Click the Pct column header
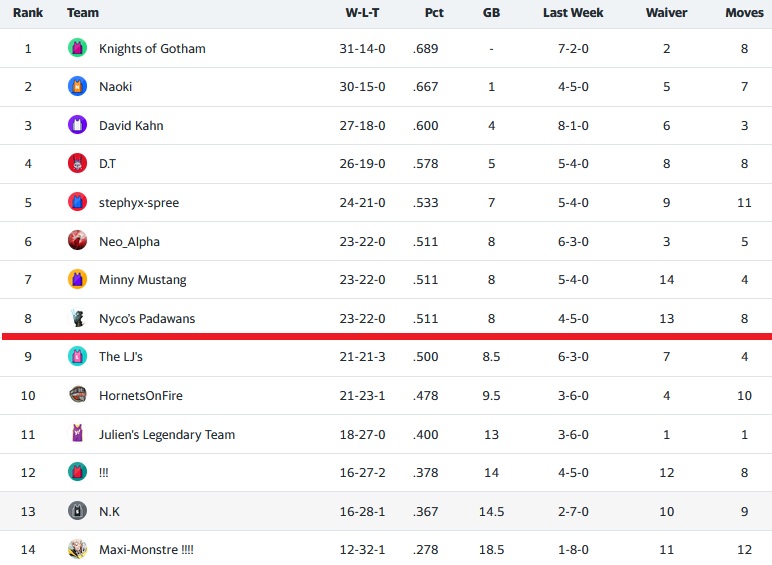The image size is (772, 565). coord(433,13)
